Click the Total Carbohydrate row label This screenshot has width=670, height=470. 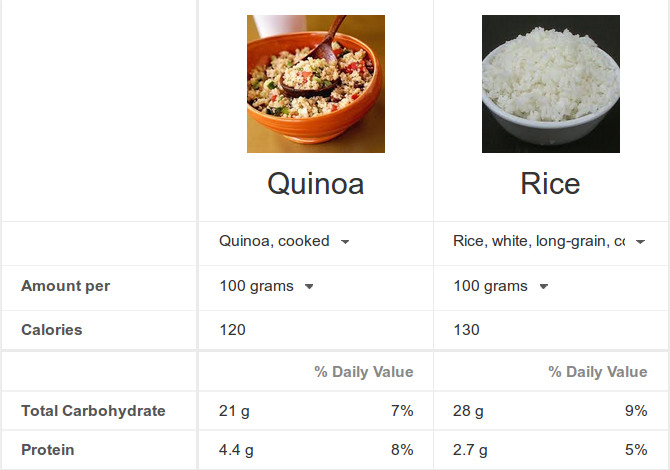(93, 411)
